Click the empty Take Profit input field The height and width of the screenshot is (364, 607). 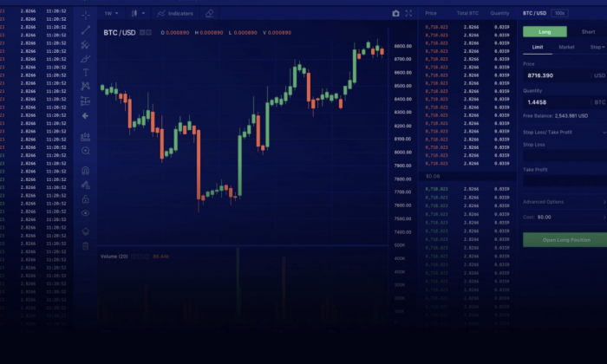[x=565, y=180]
